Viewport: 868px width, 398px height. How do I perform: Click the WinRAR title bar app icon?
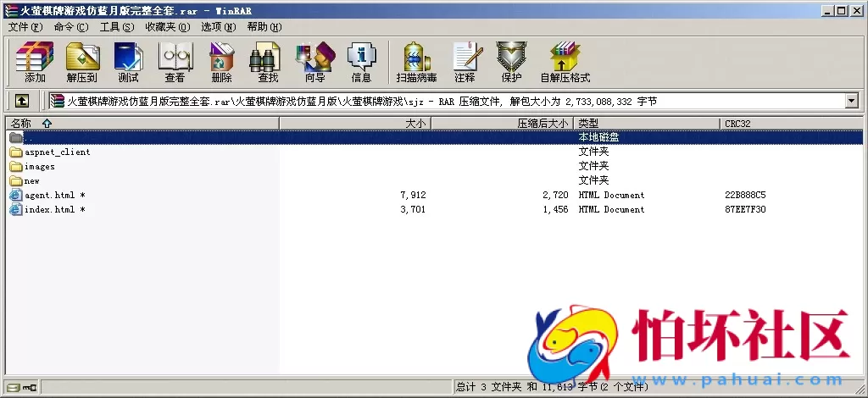tap(10, 10)
